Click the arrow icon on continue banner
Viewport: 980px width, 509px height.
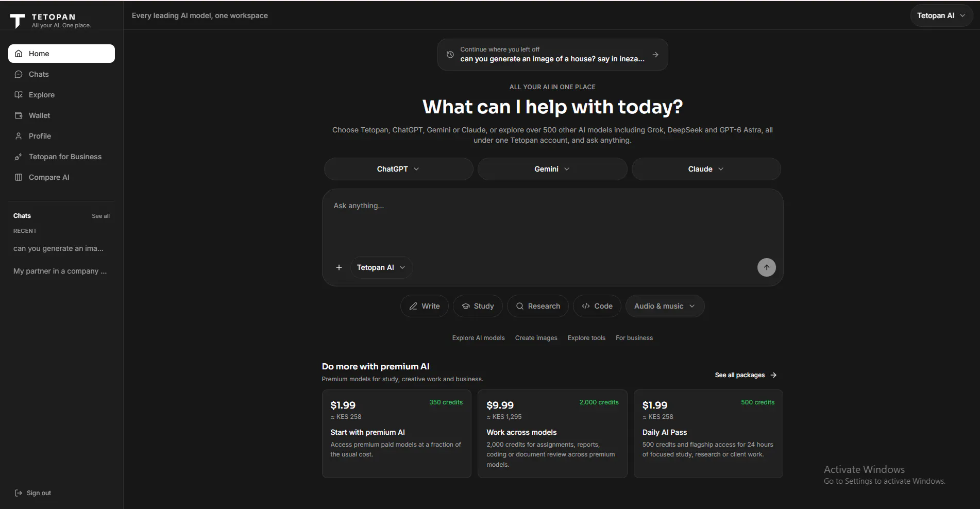coord(655,55)
